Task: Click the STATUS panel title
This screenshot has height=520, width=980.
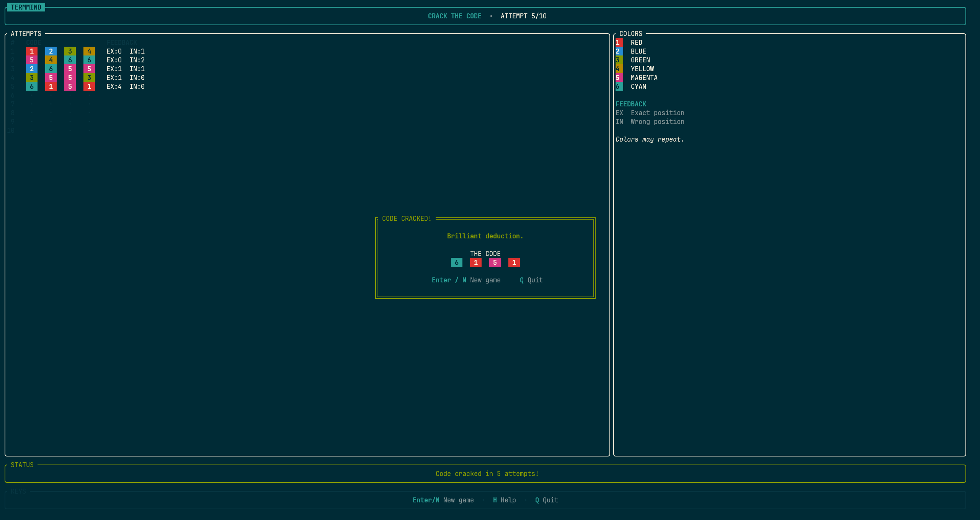Action: [x=22, y=465]
